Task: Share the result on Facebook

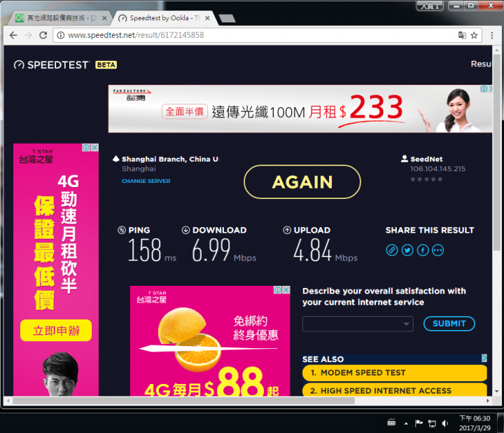Action: point(423,250)
